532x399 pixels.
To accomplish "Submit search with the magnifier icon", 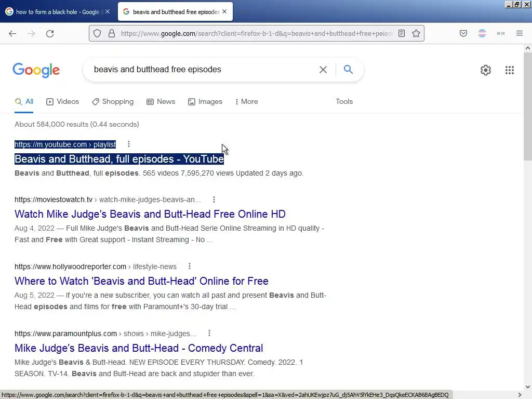I will coord(349,69).
